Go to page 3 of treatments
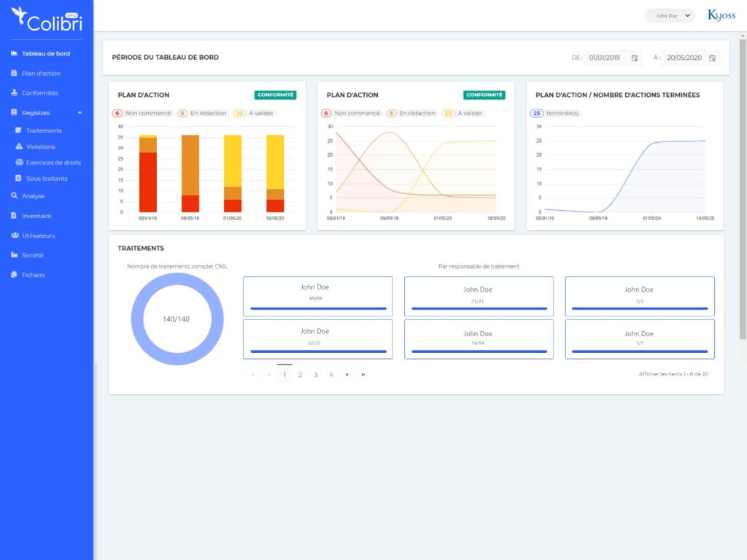The width and height of the screenshot is (747, 560). point(315,374)
